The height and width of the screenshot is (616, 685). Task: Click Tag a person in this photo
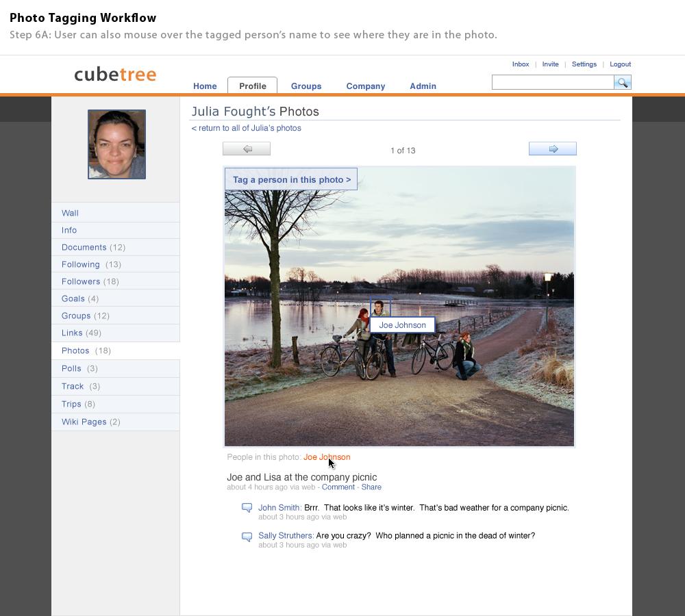291,179
